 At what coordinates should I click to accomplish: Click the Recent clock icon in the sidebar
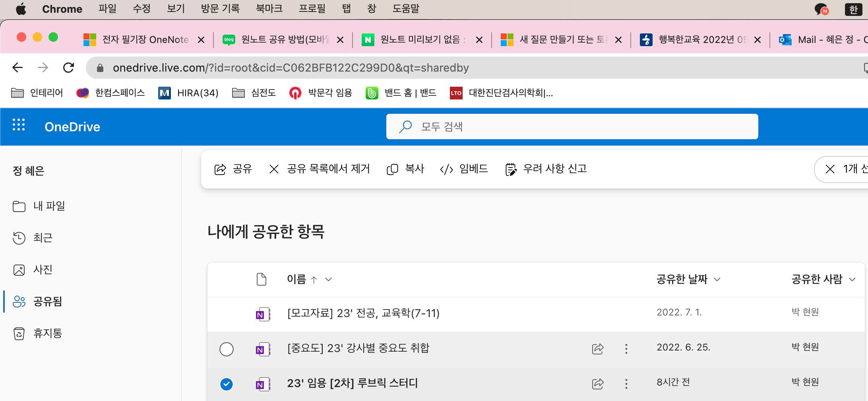coord(19,238)
